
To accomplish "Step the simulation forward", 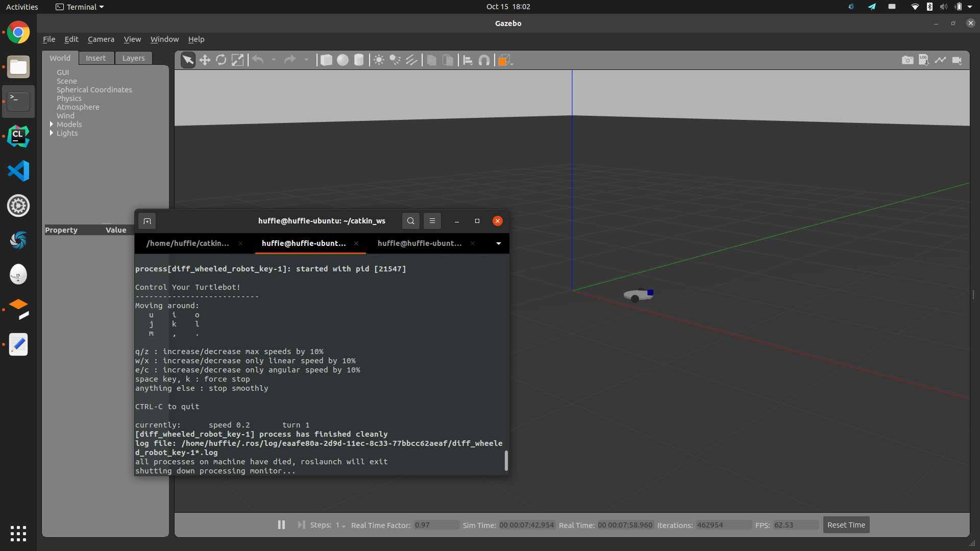I will click(301, 525).
